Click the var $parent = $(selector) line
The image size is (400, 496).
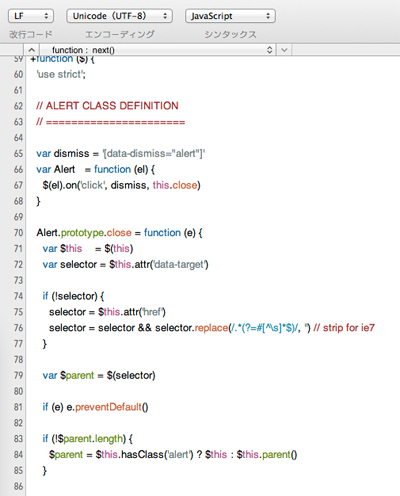tap(99, 375)
